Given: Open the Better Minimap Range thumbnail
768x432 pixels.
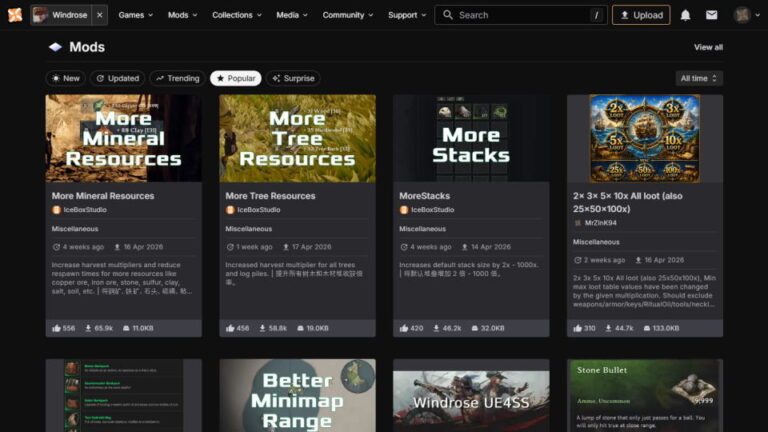Looking at the screenshot, I should pos(297,395).
